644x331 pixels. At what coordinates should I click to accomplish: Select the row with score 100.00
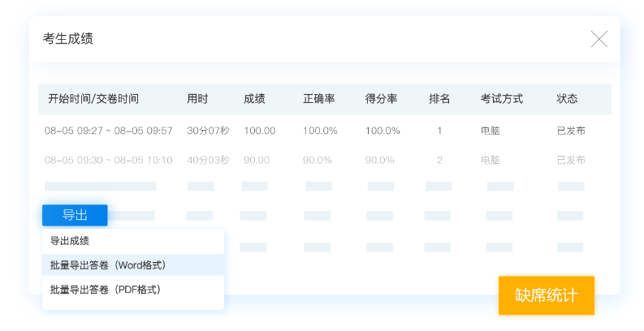[x=260, y=130]
